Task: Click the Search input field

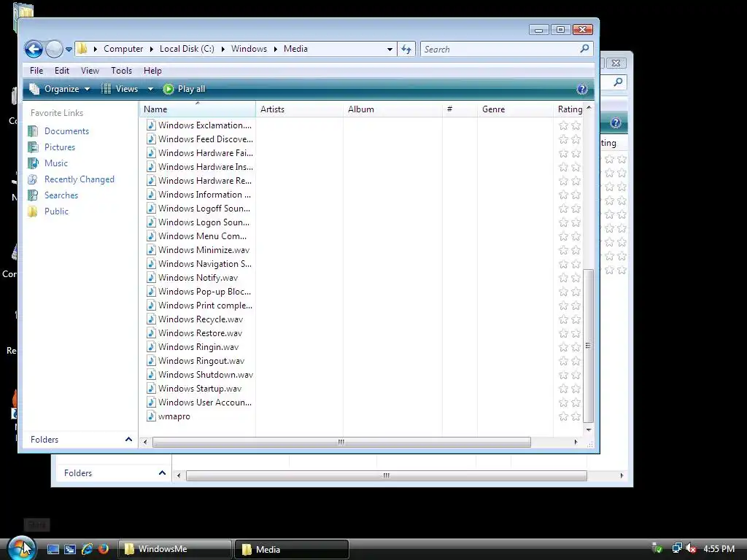Action: pos(499,49)
